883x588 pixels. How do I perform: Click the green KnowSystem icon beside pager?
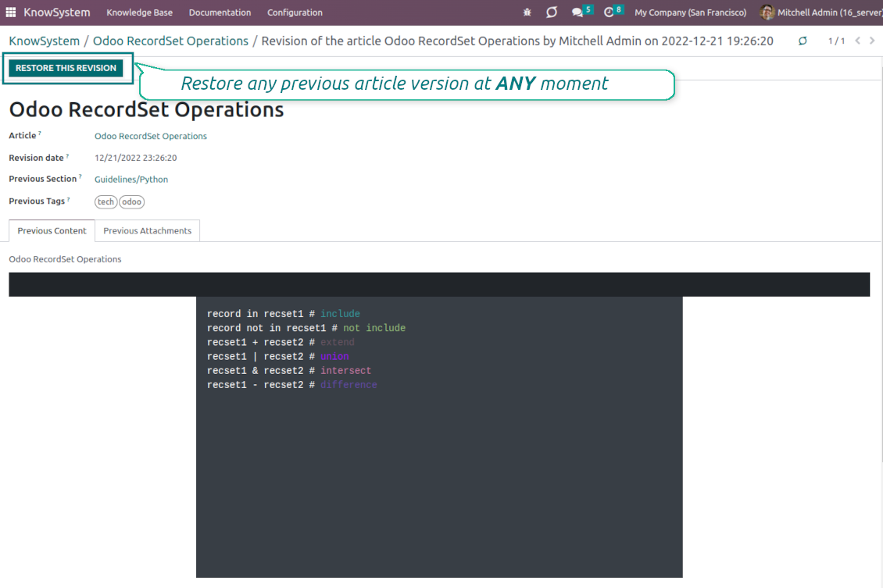803,41
